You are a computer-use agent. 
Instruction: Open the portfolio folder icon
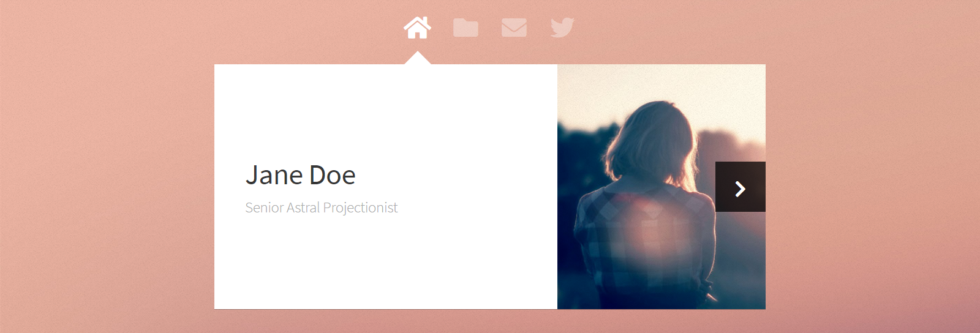pos(466,28)
